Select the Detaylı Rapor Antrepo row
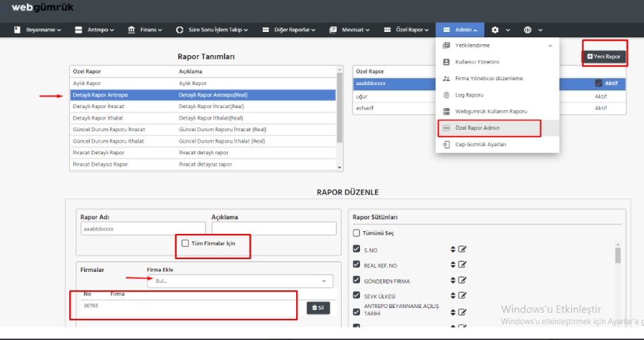 [x=203, y=95]
